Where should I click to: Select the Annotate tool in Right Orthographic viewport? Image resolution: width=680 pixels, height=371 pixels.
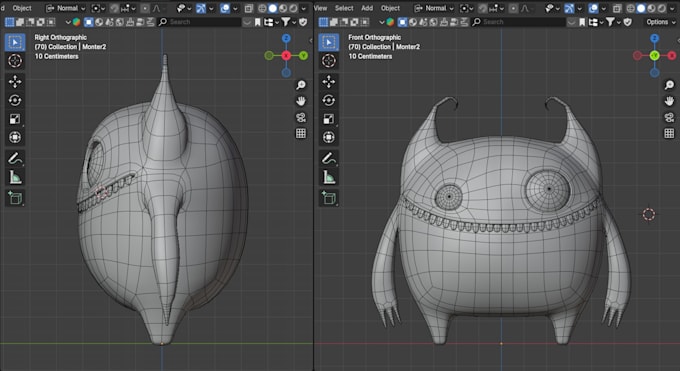[15, 159]
